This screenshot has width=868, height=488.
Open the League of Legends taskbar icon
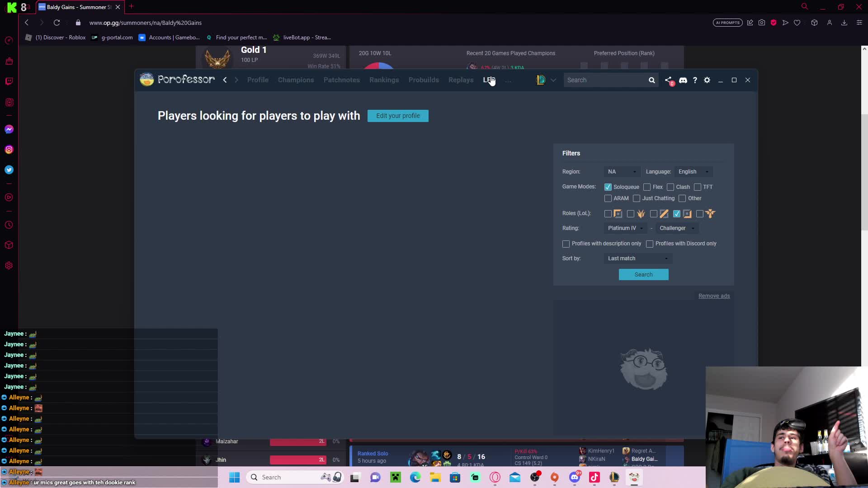click(614, 477)
